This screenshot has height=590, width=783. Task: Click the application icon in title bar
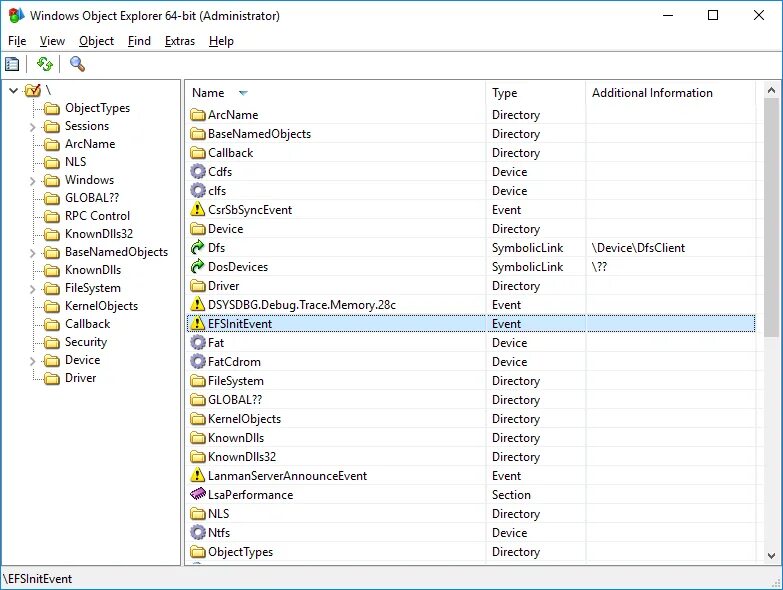point(16,15)
